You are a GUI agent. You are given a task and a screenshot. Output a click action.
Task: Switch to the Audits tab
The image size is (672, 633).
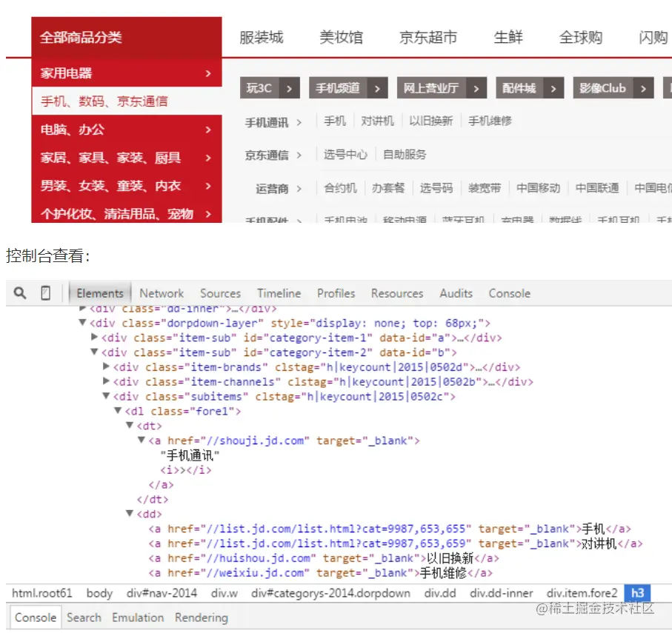pos(456,293)
